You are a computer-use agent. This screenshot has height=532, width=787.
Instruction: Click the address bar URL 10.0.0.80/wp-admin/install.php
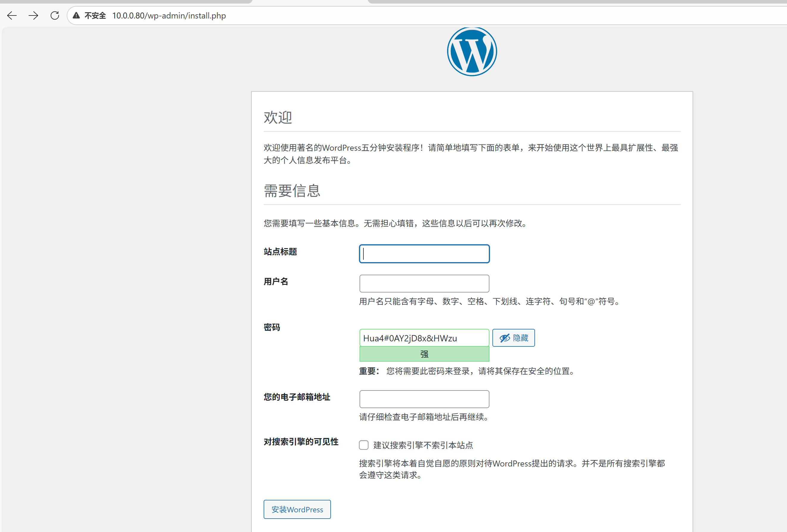click(x=169, y=15)
